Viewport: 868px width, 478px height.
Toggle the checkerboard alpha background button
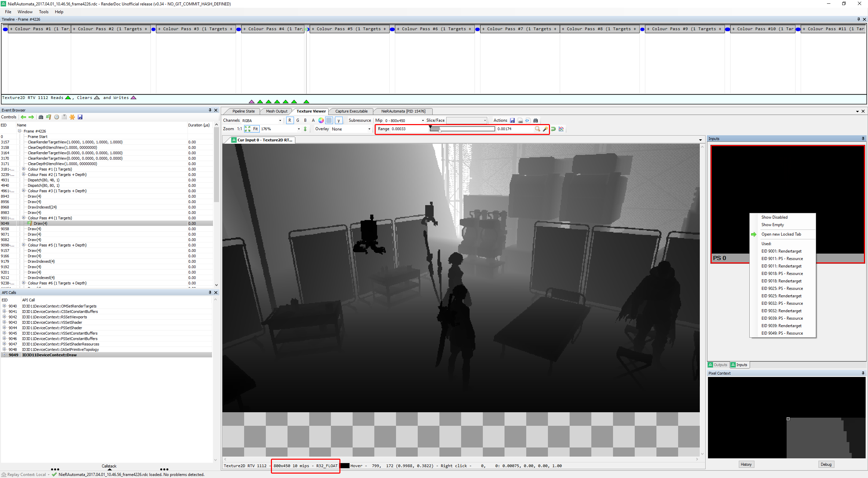[329, 120]
